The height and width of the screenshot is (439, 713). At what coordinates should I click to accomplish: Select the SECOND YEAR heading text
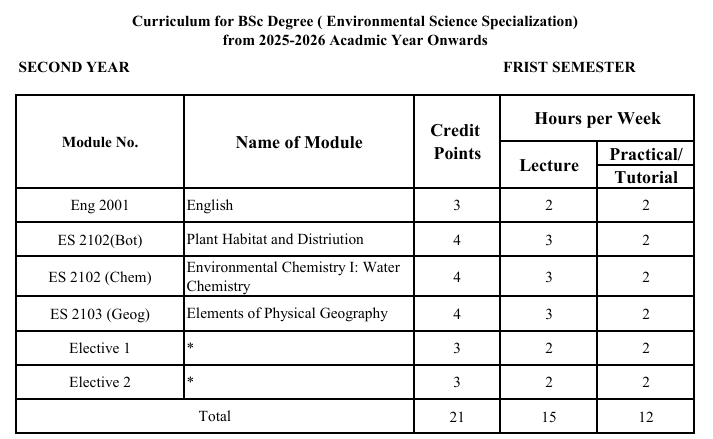[74, 67]
